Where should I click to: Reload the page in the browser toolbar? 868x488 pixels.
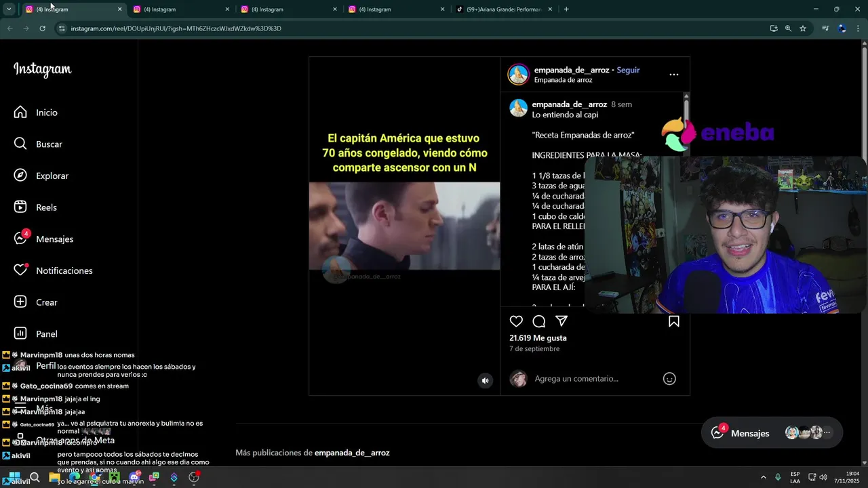pos(42,28)
